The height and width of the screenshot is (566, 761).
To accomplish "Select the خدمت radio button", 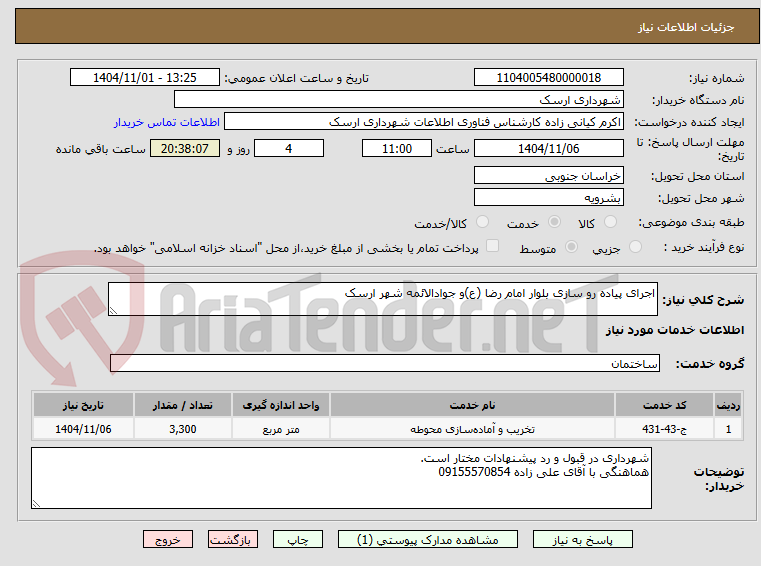I will tap(554, 222).
